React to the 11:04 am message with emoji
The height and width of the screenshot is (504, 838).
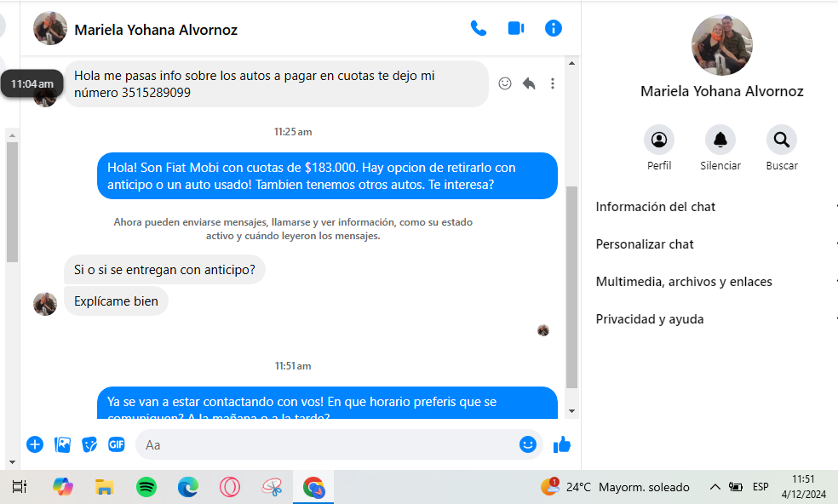(x=505, y=83)
